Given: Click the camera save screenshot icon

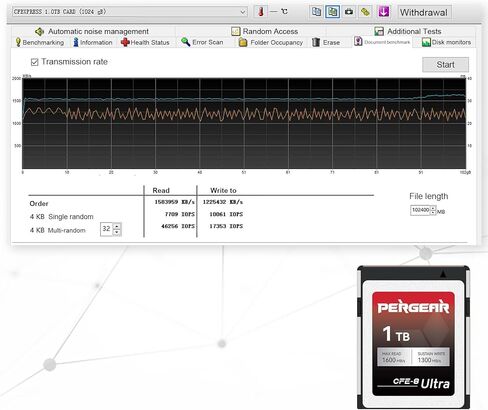Looking at the screenshot, I should pos(349,12).
